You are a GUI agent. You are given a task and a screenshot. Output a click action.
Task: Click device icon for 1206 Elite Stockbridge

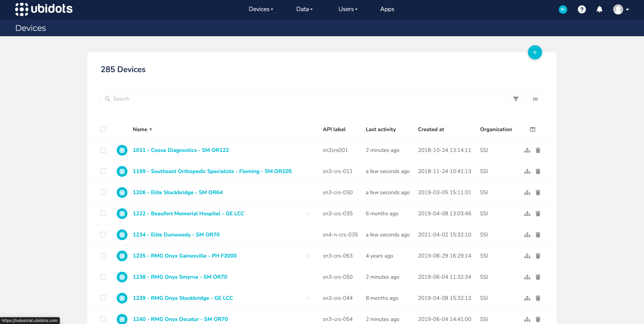[122, 193]
